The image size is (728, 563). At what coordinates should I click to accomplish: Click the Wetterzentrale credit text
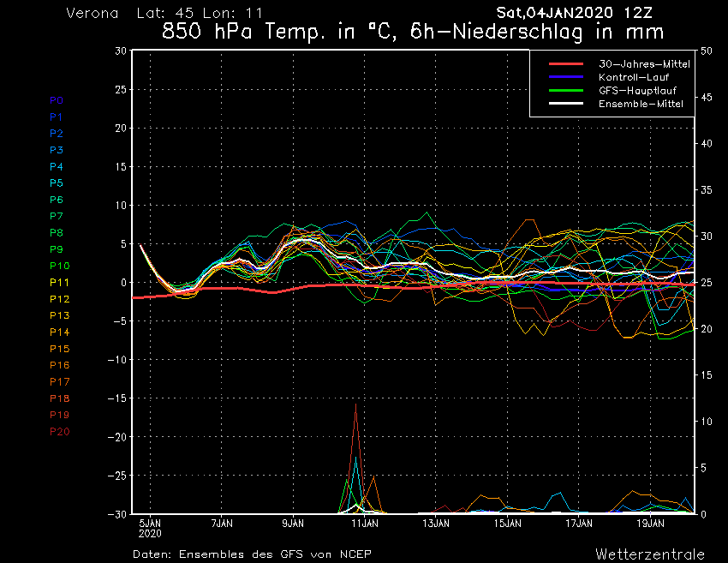[650, 554]
